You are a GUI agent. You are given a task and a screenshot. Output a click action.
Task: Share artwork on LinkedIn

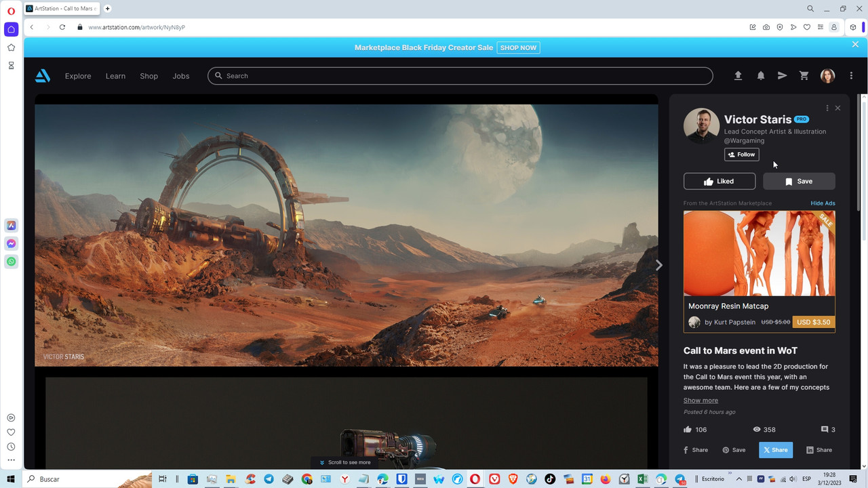[x=819, y=450]
